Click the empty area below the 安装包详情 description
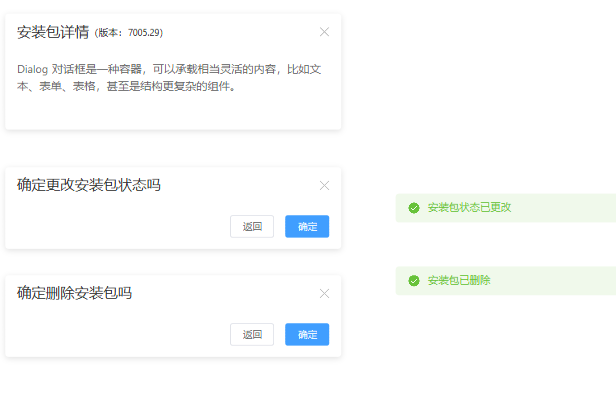616x405 pixels. click(x=172, y=112)
